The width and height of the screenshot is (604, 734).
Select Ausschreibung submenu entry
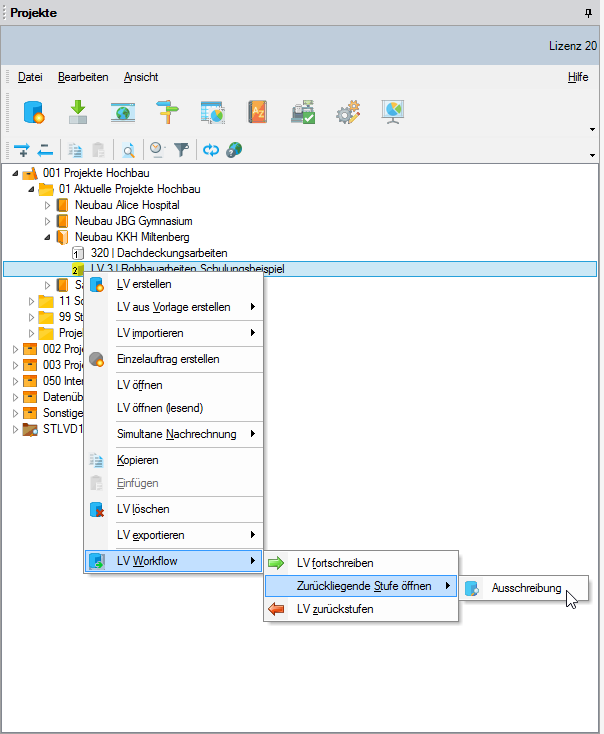pyautogui.click(x=523, y=588)
